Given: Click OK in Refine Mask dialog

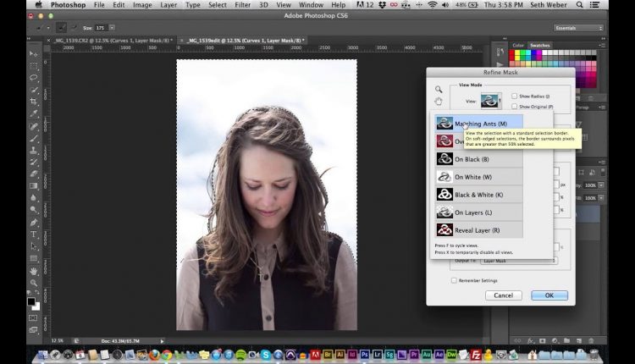Looking at the screenshot, I should (x=549, y=295).
